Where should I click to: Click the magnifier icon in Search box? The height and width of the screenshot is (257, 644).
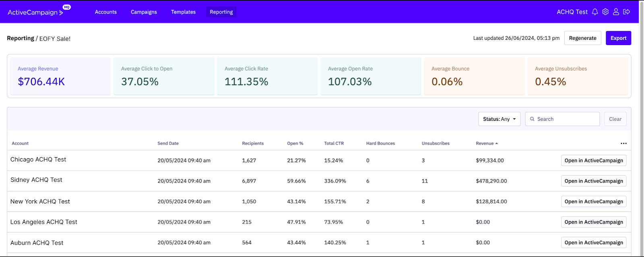[532, 119]
